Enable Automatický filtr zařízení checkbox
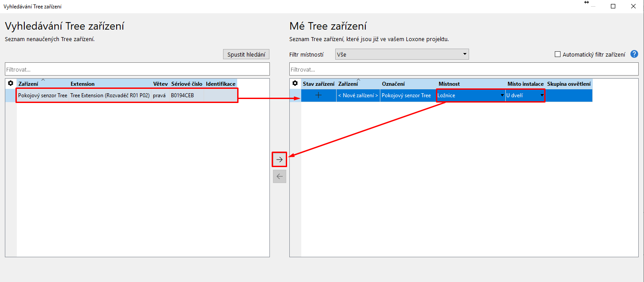This screenshot has width=644, height=282. [x=557, y=54]
